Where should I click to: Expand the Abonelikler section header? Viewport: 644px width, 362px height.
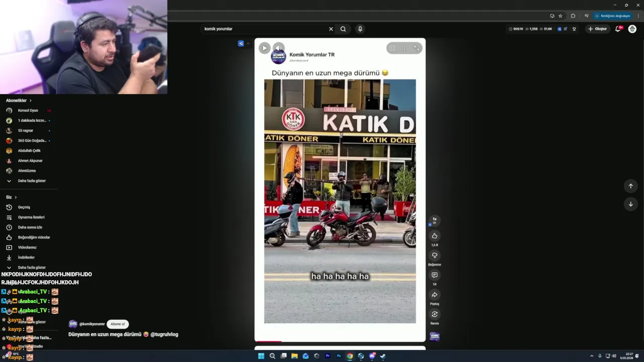19,101
